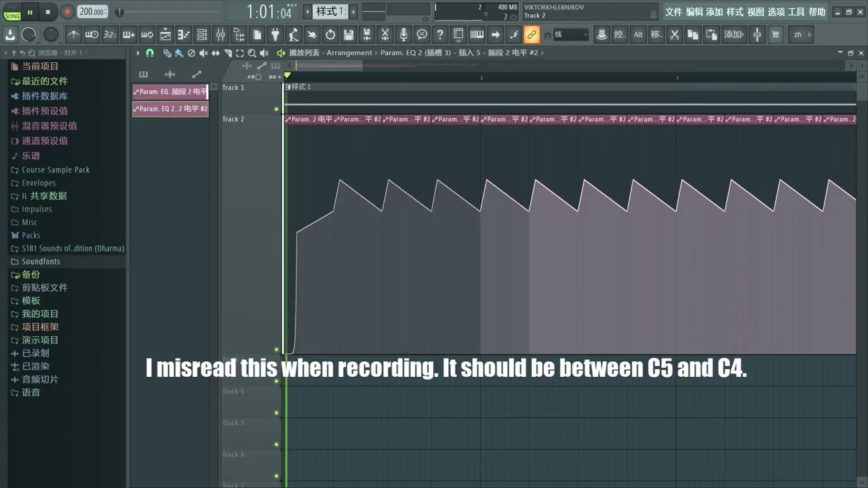Open the 视图 menu

(755, 12)
